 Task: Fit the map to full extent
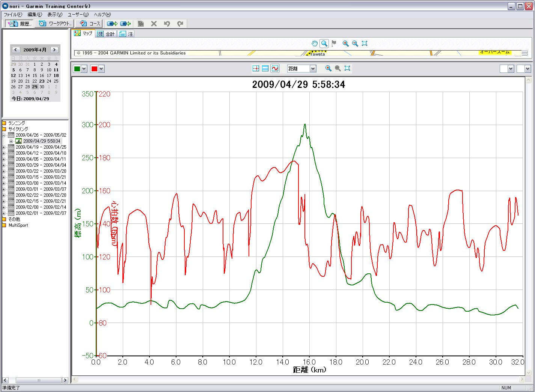[364, 44]
